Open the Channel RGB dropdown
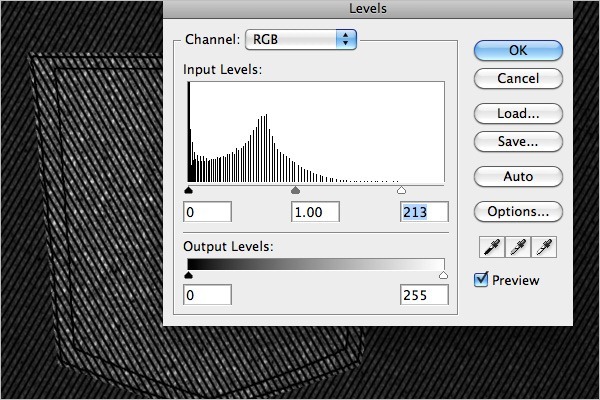Screen dimensions: 600x400 (301, 39)
